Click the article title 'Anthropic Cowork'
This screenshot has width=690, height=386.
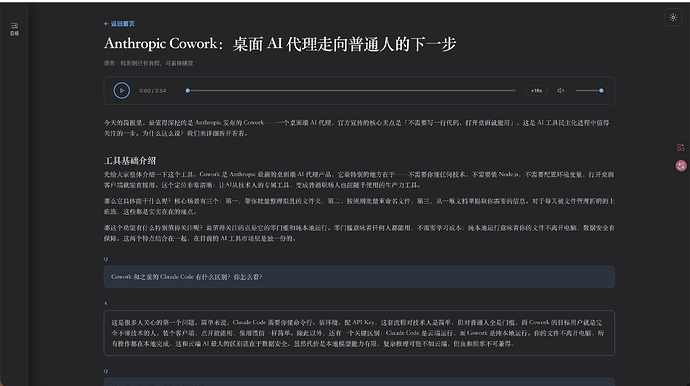point(280,44)
